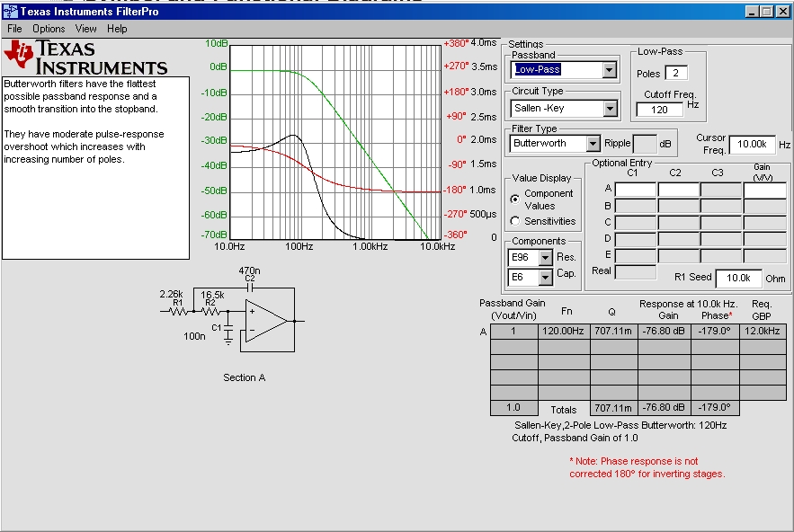
Task: Click the -76.80 dB gain cell in row A
Action: [664, 331]
